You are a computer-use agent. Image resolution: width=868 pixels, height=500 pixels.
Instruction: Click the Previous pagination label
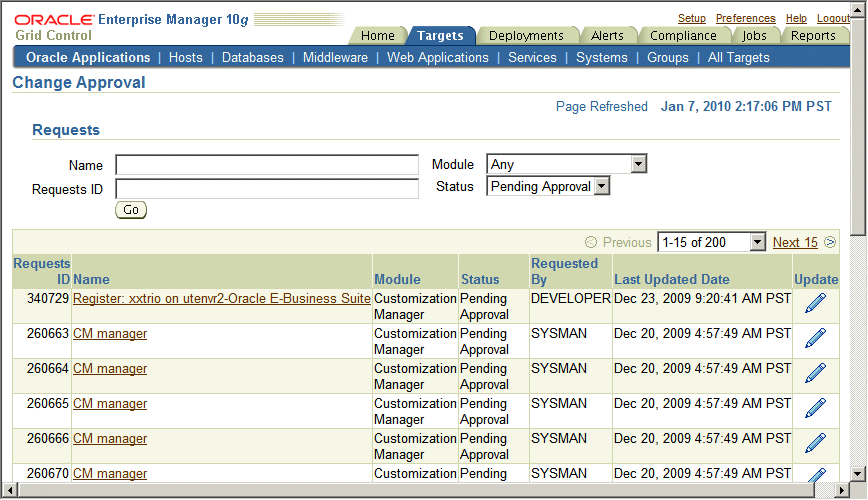627,243
